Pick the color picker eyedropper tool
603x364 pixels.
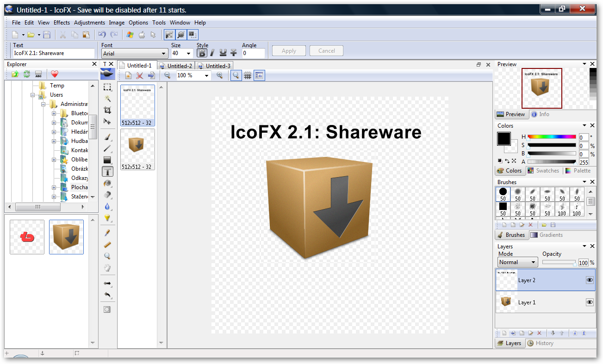click(107, 233)
